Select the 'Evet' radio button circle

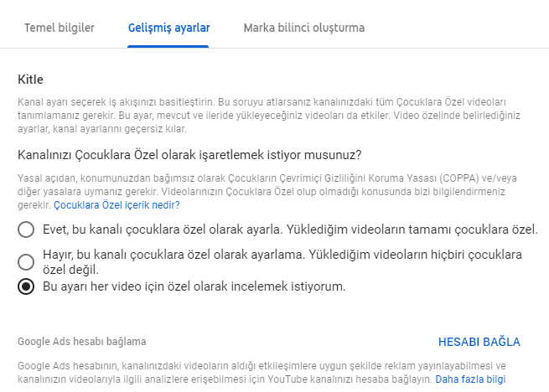[x=27, y=230]
